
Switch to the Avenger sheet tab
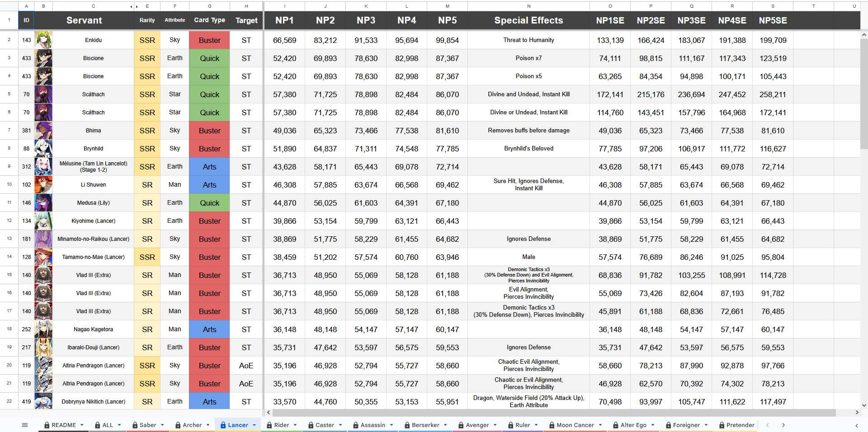click(477, 425)
